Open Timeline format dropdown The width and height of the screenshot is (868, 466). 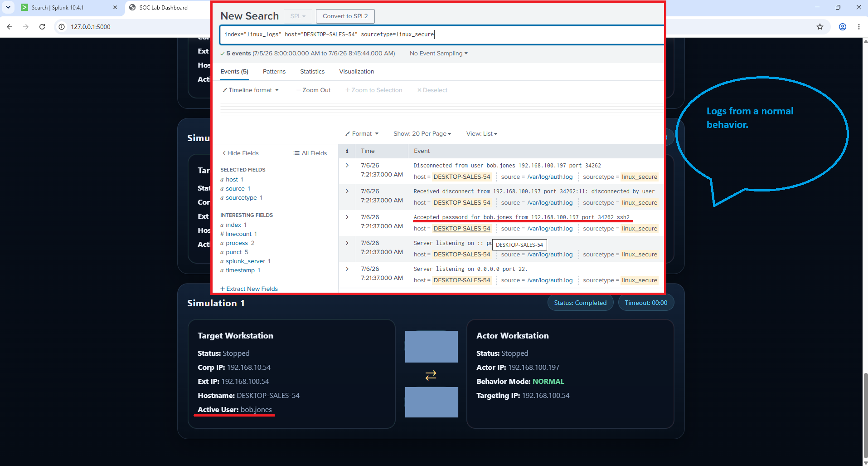(x=251, y=90)
